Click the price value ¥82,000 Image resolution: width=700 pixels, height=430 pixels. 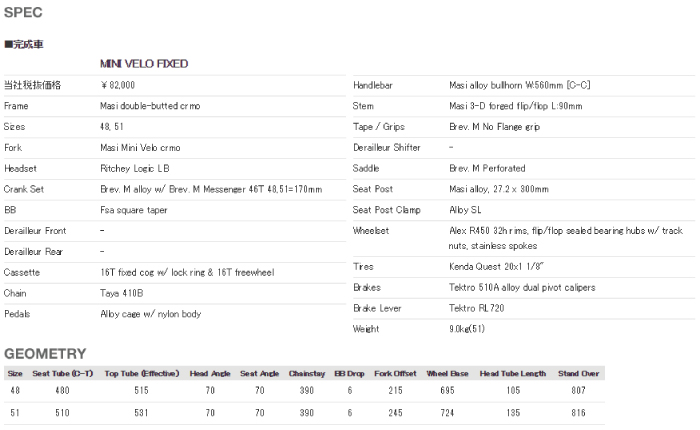click(x=118, y=85)
